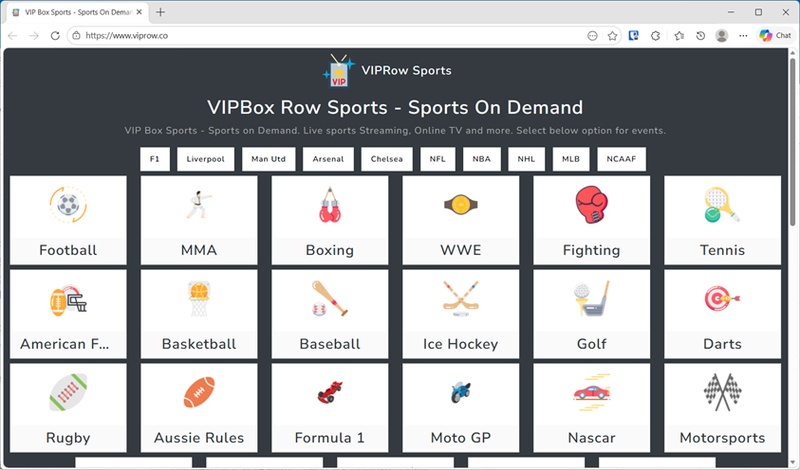Open the Arsenal quick link

328,159
